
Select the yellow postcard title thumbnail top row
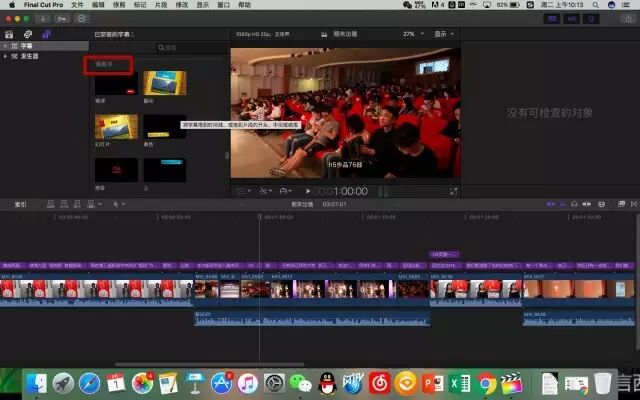165,83
